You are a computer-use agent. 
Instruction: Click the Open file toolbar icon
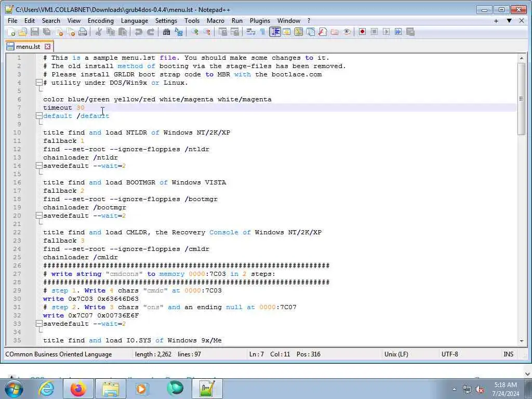(x=23, y=32)
